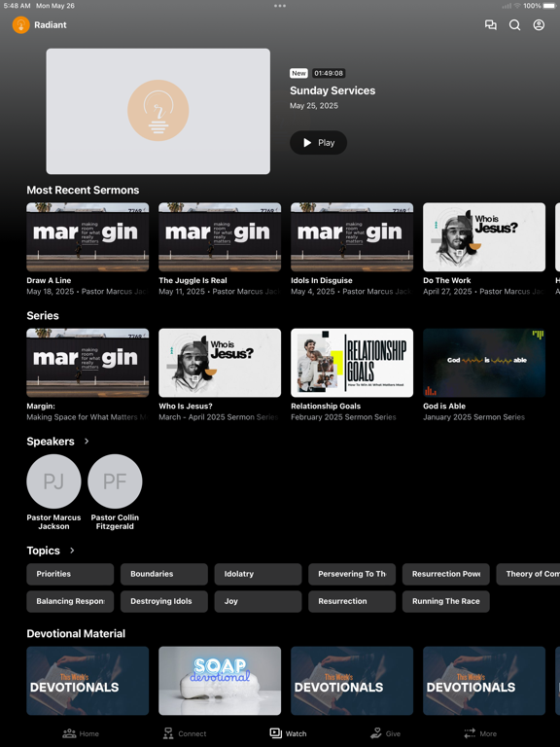The height and width of the screenshot is (747, 560).
Task: Select the Boundaries topic chip
Action: click(163, 574)
